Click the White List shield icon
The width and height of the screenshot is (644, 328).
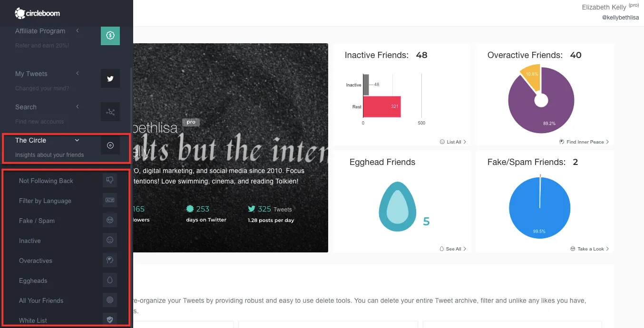[110, 319]
